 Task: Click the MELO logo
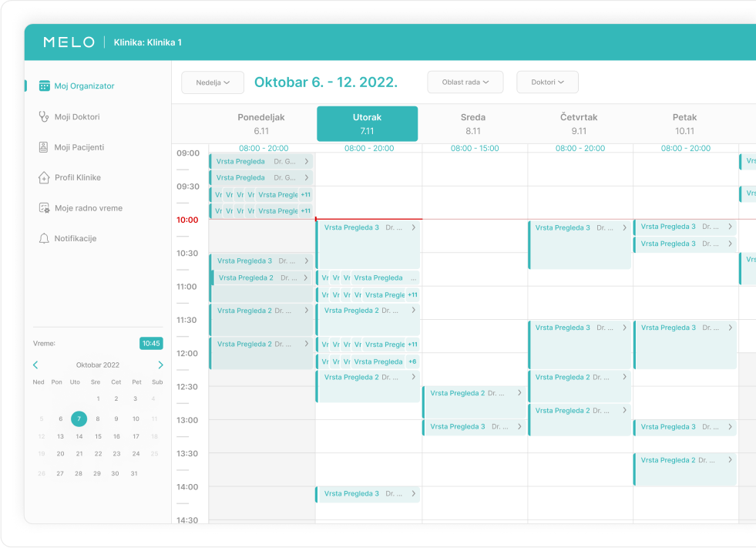(69, 42)
